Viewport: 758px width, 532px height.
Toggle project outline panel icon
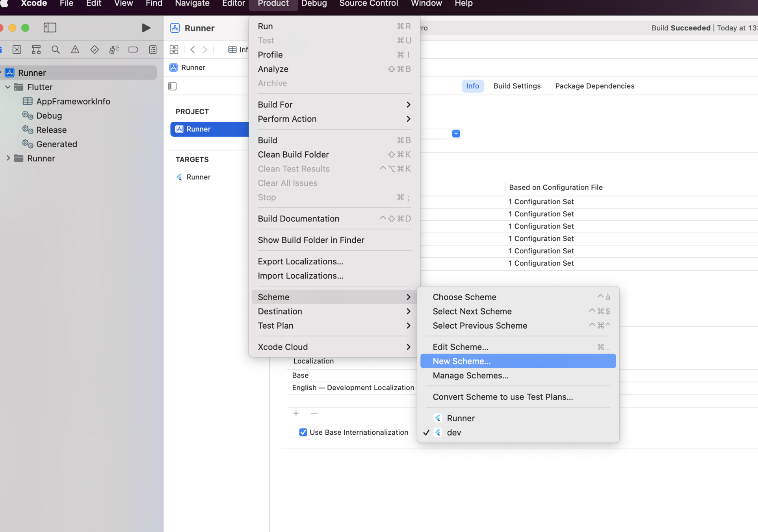point(172,86)
